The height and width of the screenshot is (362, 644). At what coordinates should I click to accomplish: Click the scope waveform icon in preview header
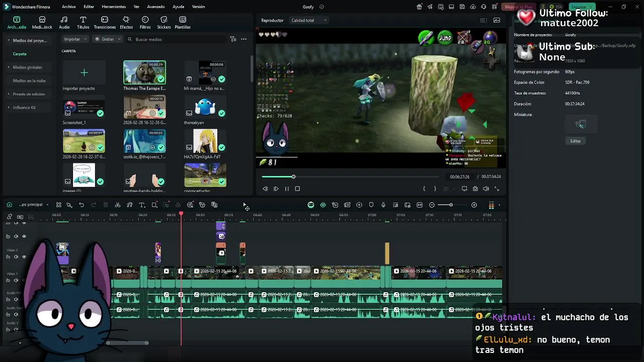[497, 21]
